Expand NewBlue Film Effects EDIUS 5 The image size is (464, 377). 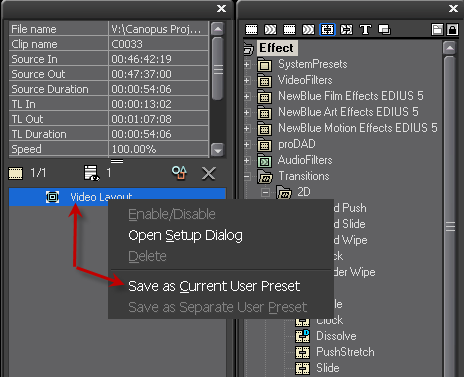point(247,96)
